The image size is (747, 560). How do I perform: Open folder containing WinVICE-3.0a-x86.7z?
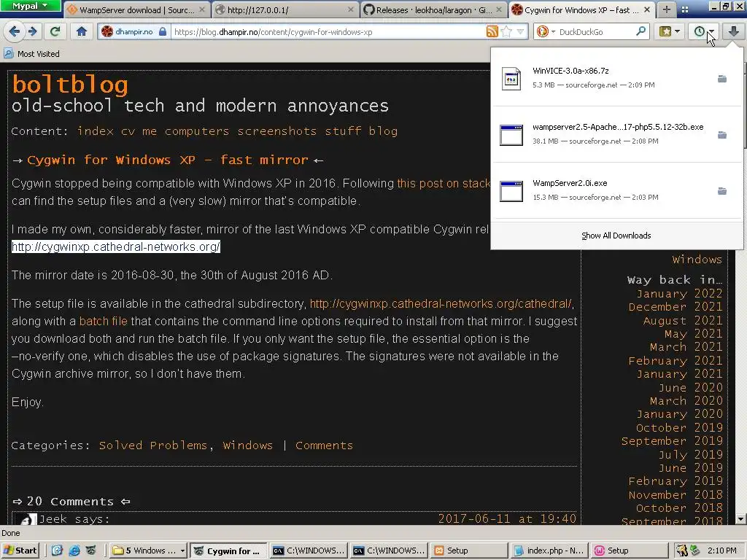pos(721,79)
